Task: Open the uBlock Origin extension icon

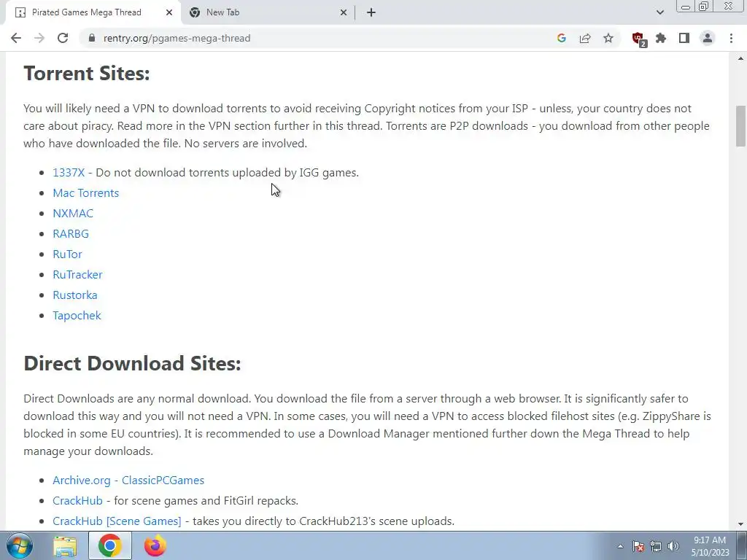Action: [638, 39]
